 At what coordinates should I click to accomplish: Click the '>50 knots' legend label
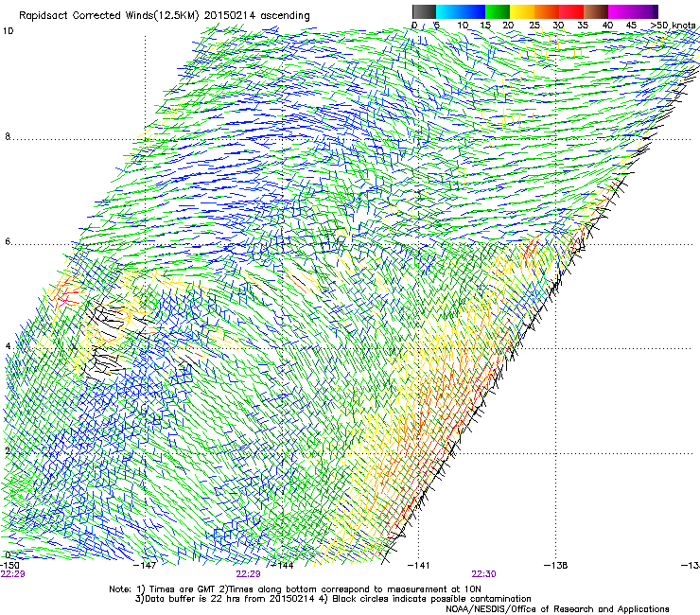[x=674, y=26]
